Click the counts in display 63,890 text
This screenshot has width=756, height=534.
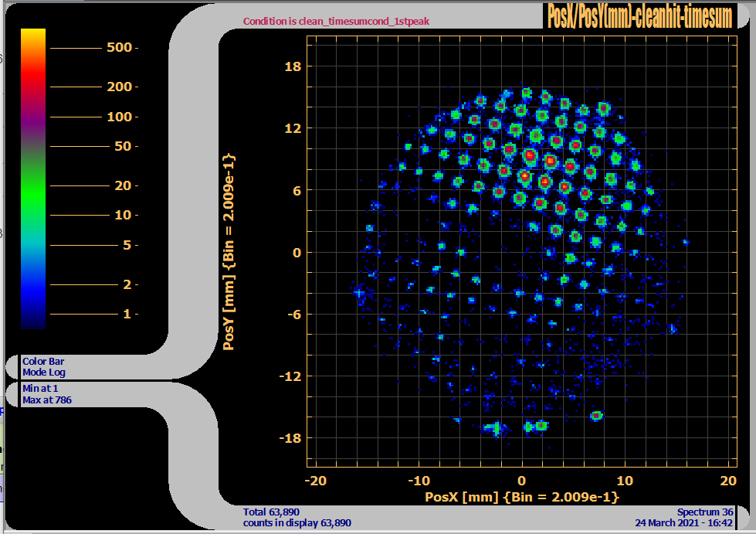tap(297, 522)
